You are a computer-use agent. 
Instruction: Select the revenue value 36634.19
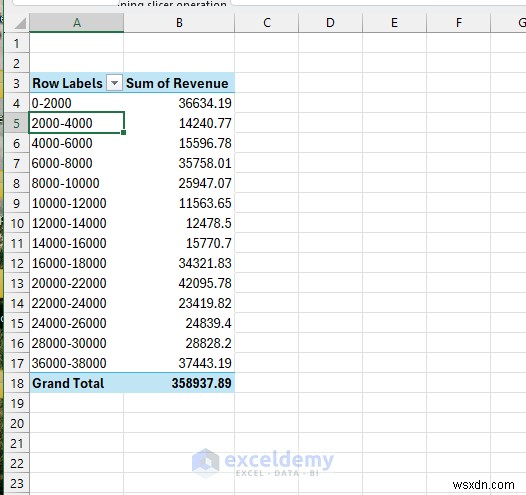click(x=179, y=103)
